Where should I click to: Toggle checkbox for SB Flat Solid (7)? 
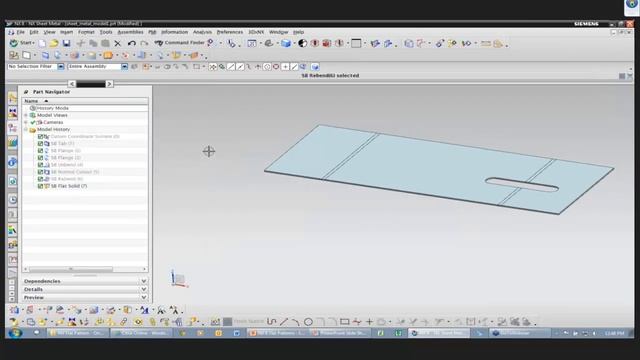[40, 186]
